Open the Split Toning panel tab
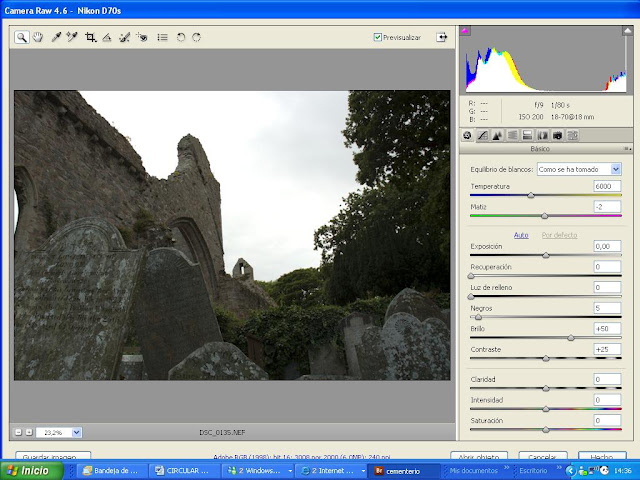The width and height of the screenshot is (640, 480). click(x=527, y=136)
